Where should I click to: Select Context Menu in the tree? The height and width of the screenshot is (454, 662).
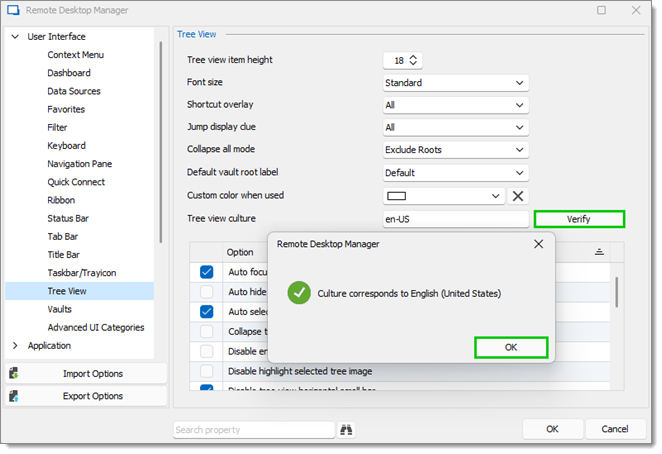coord(76,55)
